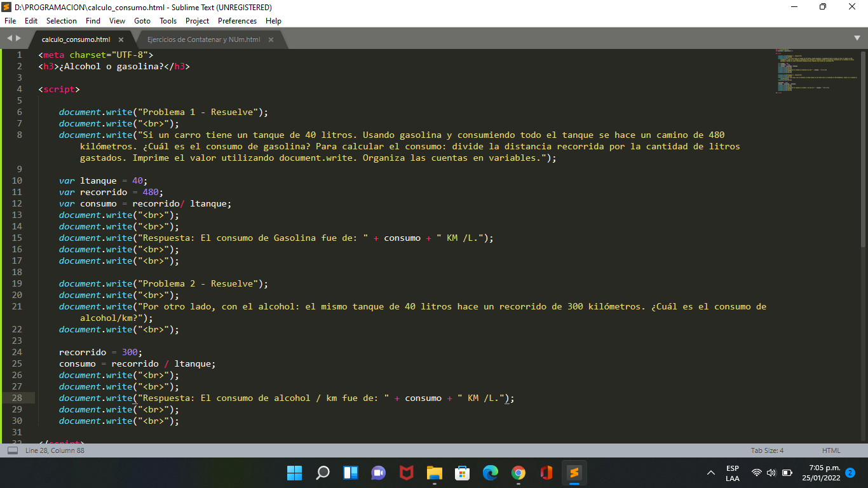Open Wi-Fi network settings in tray
Screen dimensions: 868x488
pyautogui.click(x=757, y=473)
